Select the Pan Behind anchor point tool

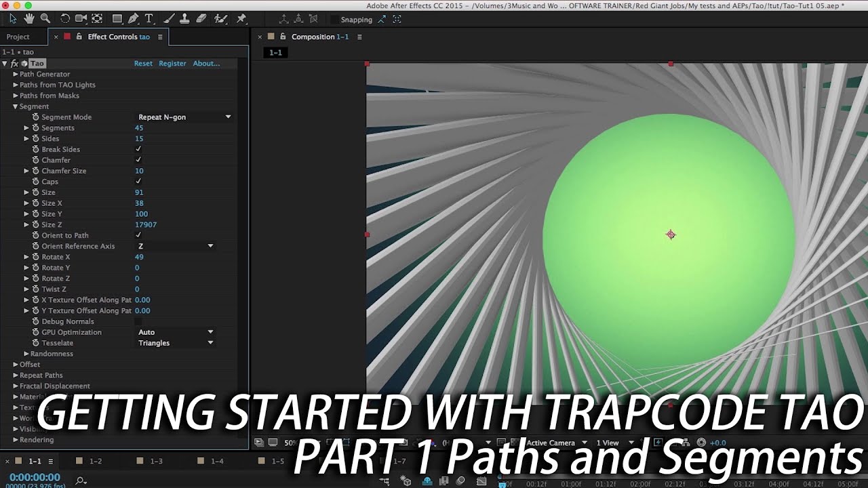pyautogui.click(x=97, y=19)
